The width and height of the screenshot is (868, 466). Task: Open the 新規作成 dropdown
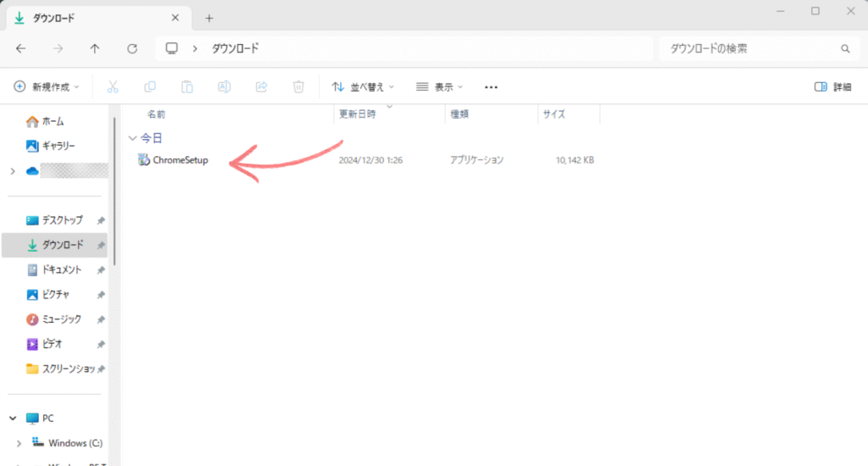[47, 87]
